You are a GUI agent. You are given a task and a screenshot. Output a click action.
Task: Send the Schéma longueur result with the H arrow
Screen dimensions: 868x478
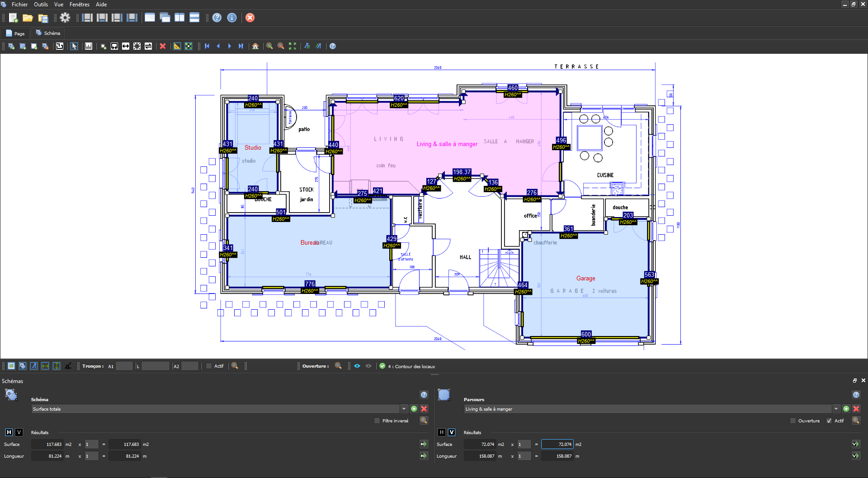coord(424,456)
